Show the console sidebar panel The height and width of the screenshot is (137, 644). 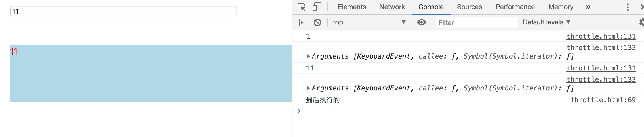[x=301, y=22]
